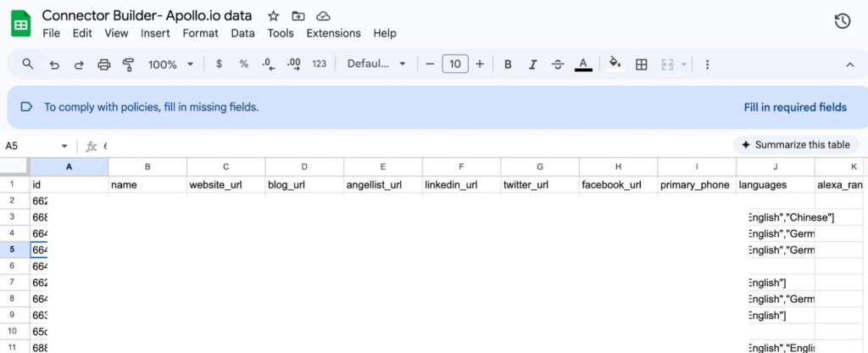Toggle italic text formatting
The width and height of the screenshot is (868, 353).
(533, 64)
